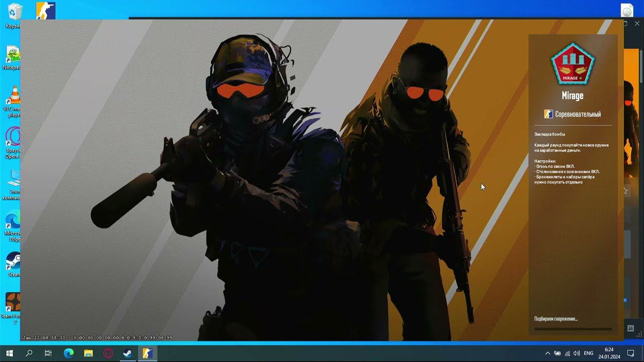Image resolution: width=644 pixels, height=362 pixels.
Task: Check the battery power tray icon
Action: 557,353
